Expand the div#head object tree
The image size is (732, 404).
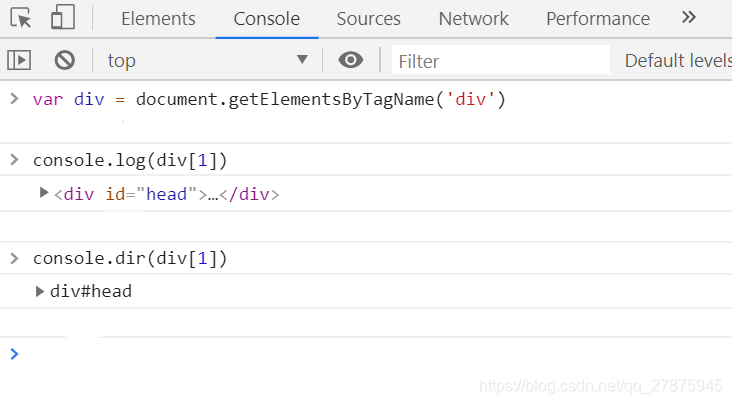(40, 291)
